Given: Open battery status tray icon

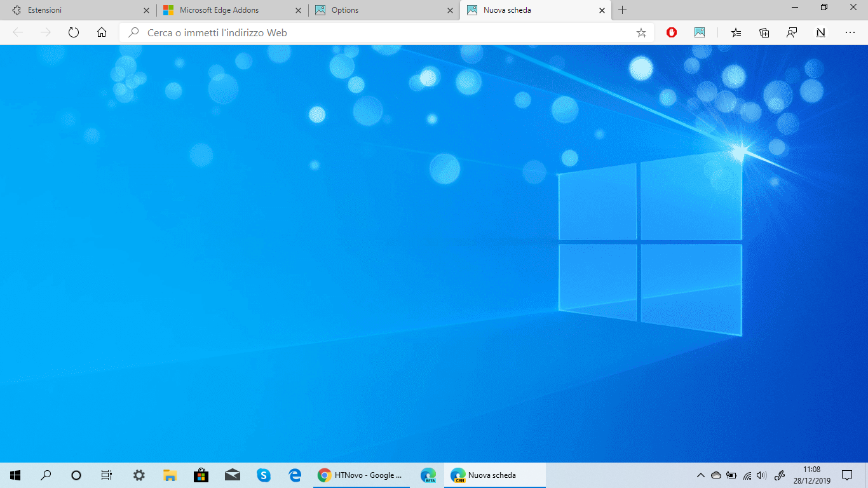Looking at the screenshot, I should click(x=731, y=475).
